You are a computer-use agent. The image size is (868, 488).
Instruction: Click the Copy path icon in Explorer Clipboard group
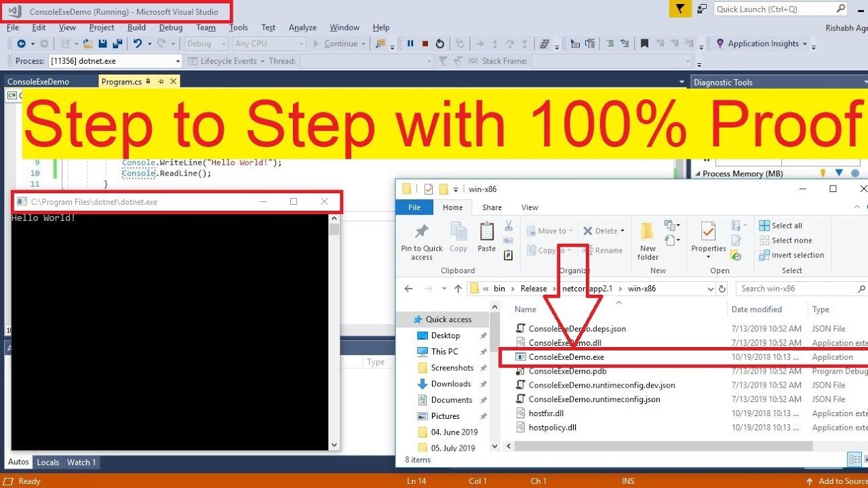point(509,241)
